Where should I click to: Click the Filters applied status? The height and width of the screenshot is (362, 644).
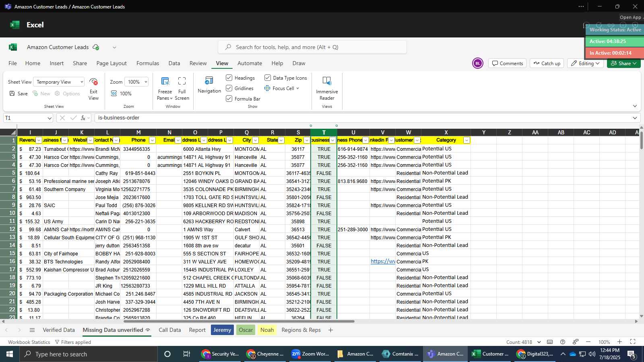pyautogui.click(x=73, y=342)
